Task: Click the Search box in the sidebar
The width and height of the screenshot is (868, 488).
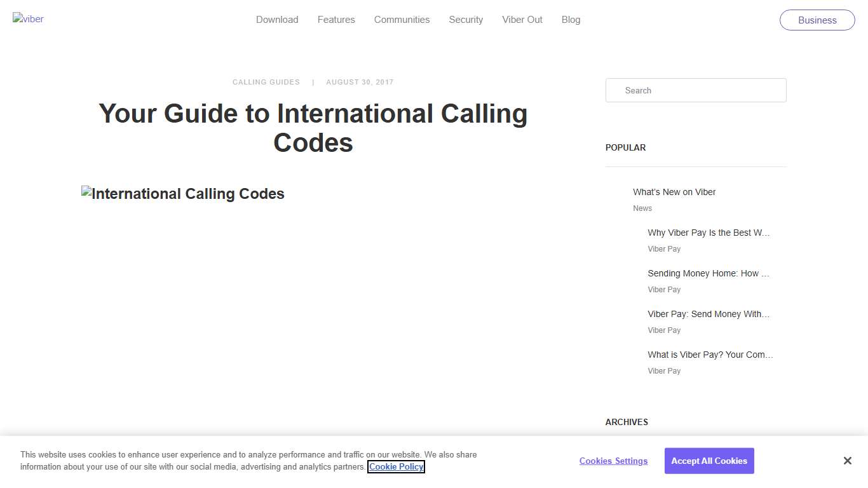Action: (x=696, y=90)
